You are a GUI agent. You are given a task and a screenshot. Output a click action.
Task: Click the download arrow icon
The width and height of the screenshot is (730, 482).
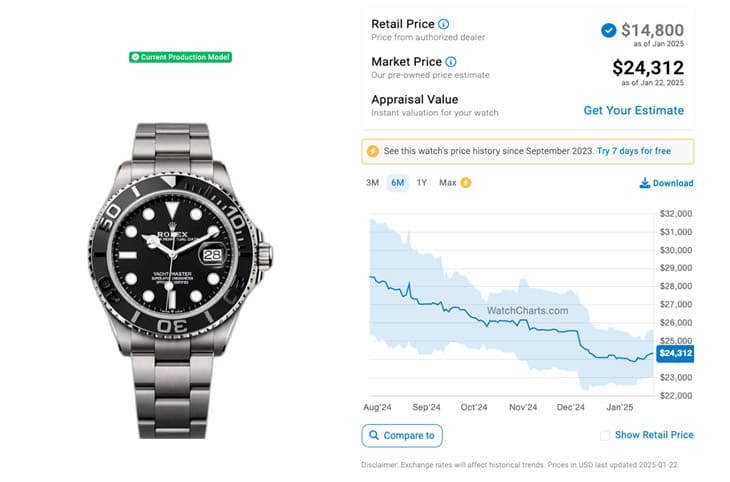pos(645,183)
